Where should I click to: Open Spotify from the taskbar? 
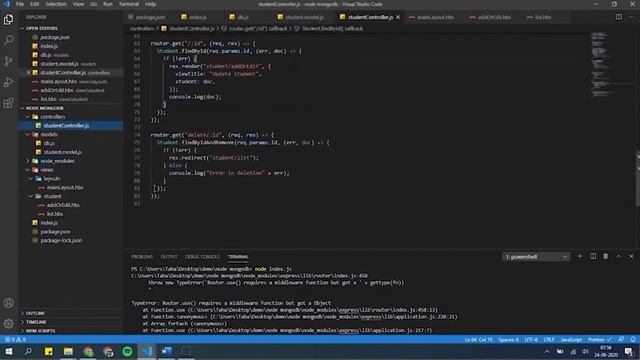click(127, 351)
